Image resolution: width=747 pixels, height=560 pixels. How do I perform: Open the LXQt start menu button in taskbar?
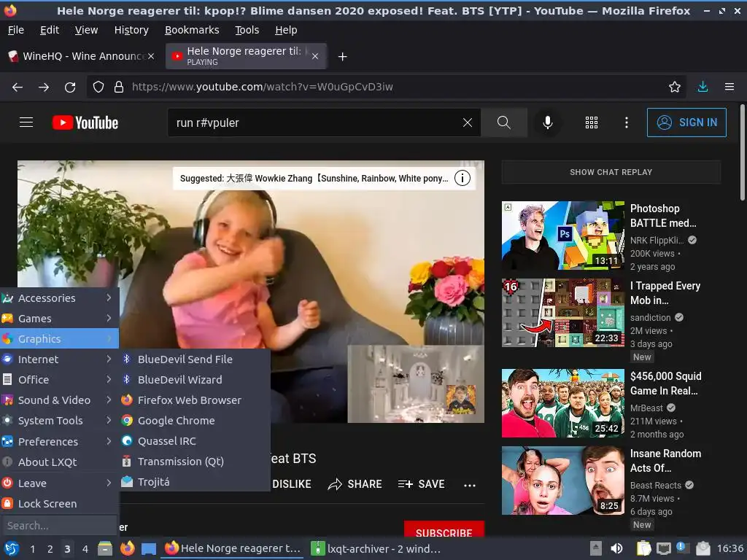(12, 548)
